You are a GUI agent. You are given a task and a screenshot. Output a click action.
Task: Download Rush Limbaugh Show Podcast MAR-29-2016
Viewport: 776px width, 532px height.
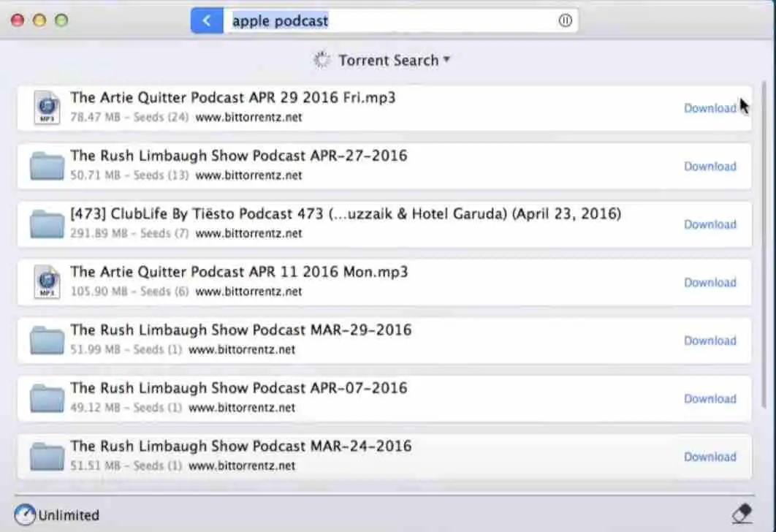710,341
